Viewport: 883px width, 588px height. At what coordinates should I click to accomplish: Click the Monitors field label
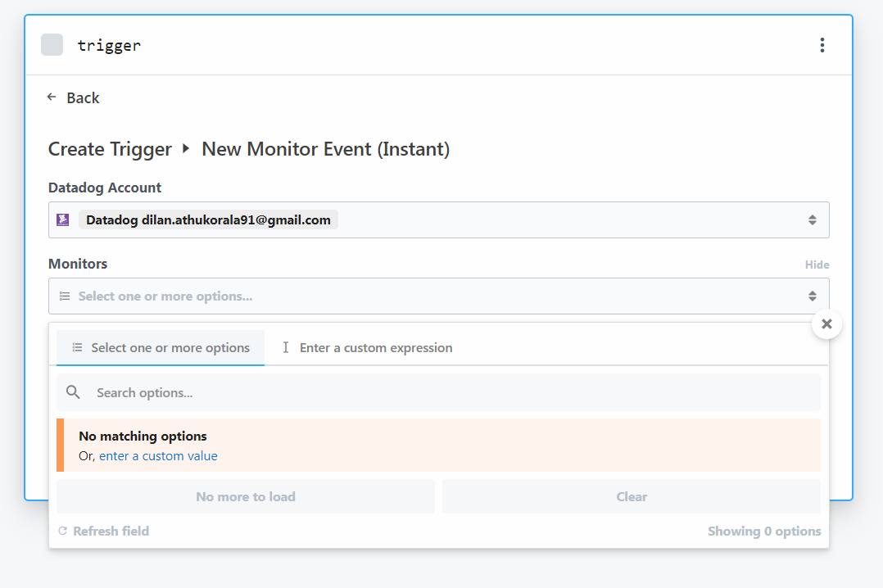[x=78, y=264]
